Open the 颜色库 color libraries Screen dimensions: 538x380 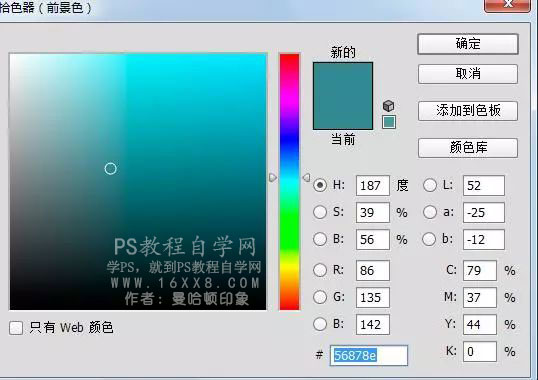[x=468, y=148]
